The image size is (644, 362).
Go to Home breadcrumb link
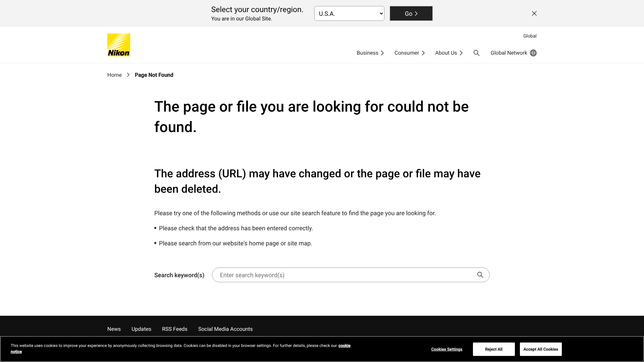tap(114, 75)
